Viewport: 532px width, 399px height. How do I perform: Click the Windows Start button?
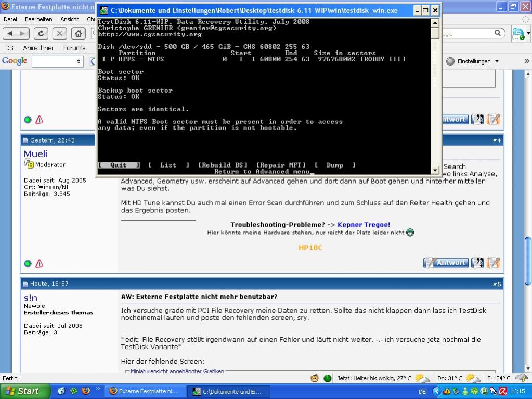tap(24, 391)
